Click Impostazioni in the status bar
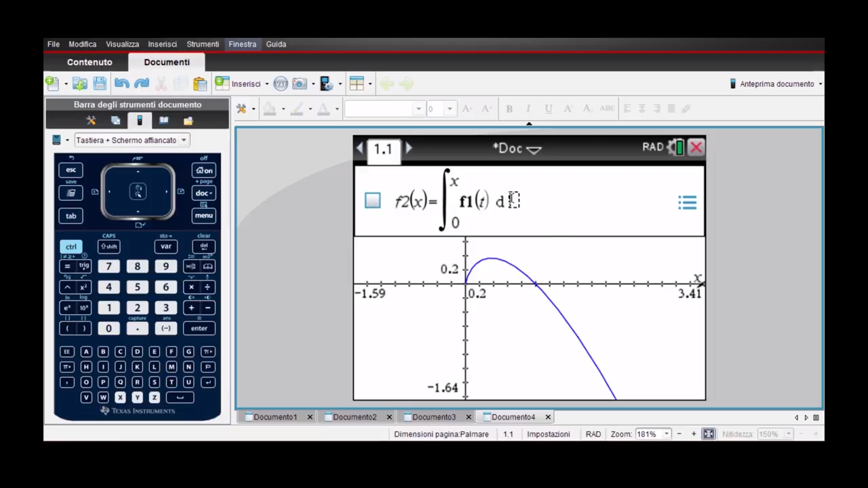 pyautogui.click(x=548, y=434)
